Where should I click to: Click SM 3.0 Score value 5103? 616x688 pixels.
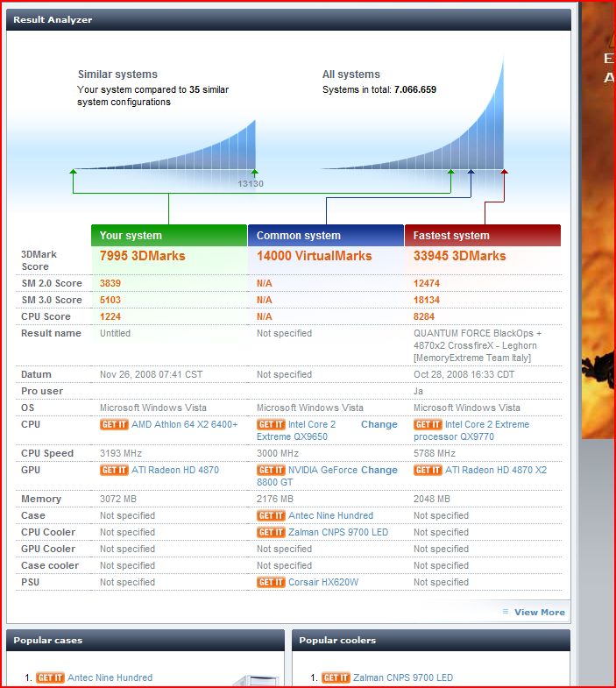click(x=110, y=300)
